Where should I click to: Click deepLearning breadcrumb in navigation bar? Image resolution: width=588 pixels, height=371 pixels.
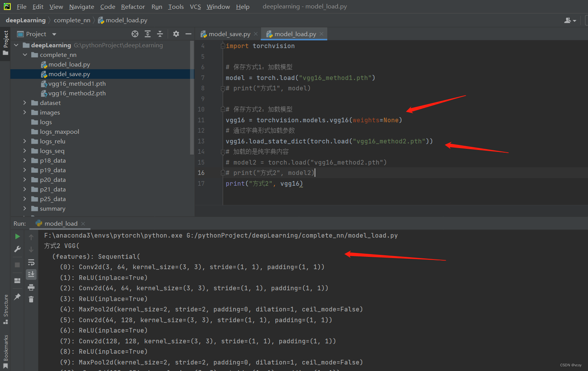[x=25, y=20]
